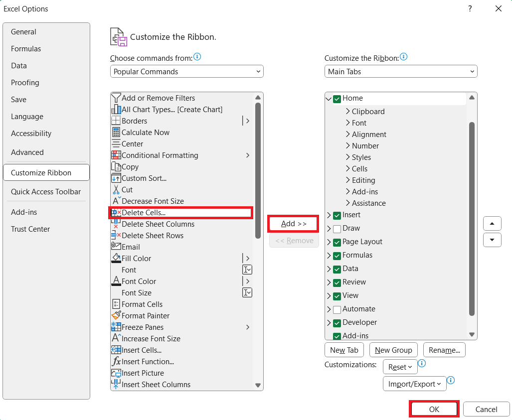Click the Add >> button

294,224
